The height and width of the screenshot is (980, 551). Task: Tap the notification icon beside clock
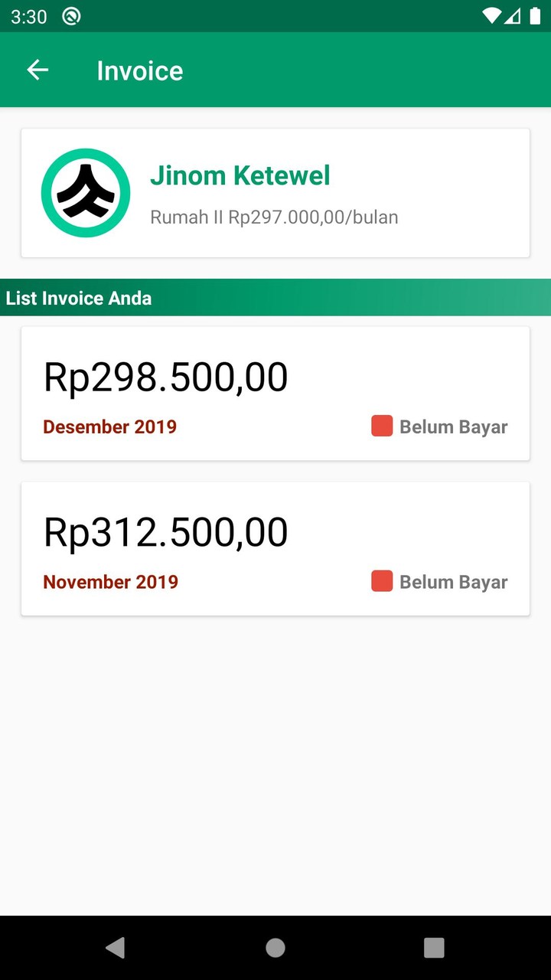pyautogui.click(x=71, y=16)
